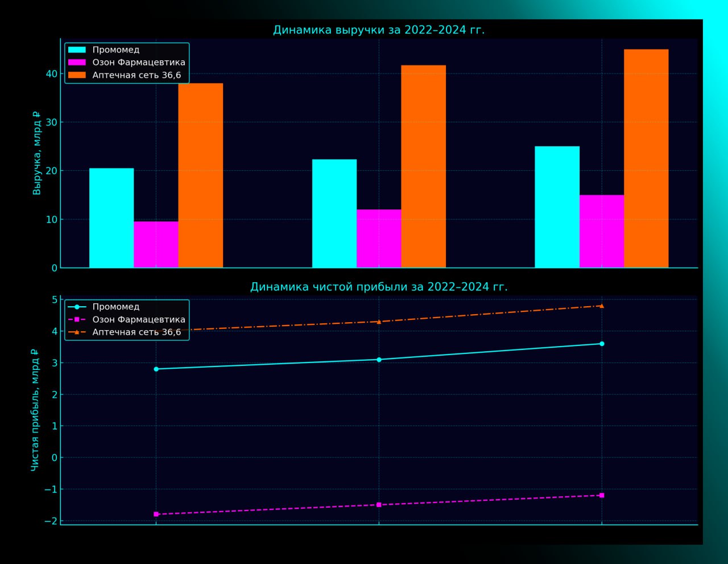Image resolution: width=728 pixels, height=564 pixels.
Task: Click the cyan circle marker at 3.6 profit
Action: coord(602,344)
